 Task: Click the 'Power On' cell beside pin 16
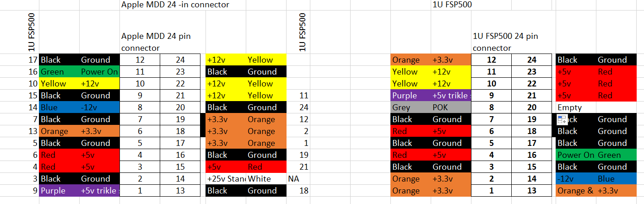pos(576,155)
